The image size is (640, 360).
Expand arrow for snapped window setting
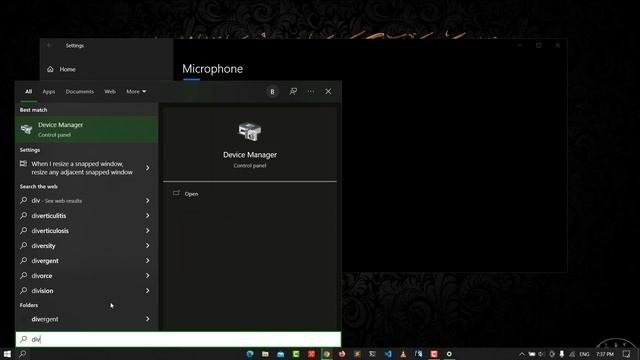(x=148, y=168)
